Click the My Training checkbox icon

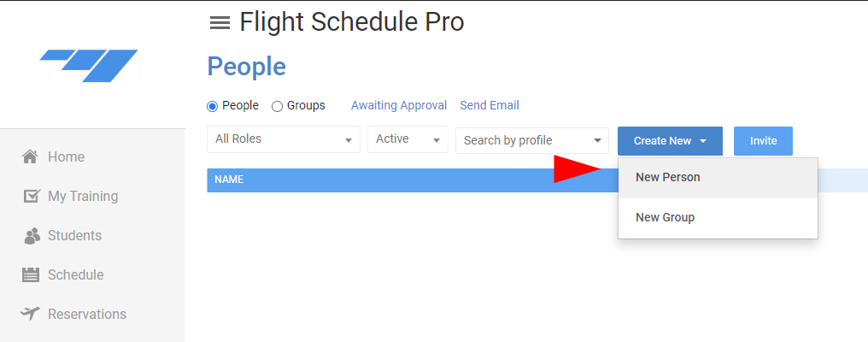[x=32, y=196]
